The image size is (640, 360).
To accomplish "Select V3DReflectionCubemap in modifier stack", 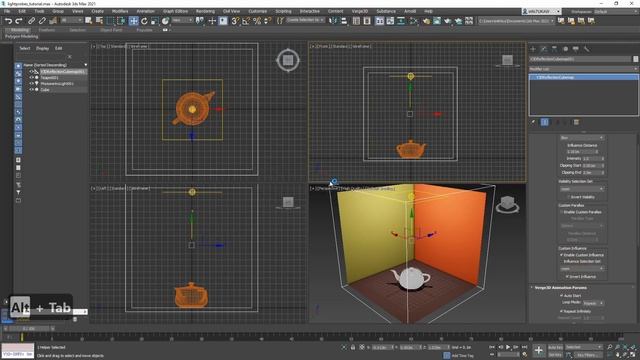I will click(x=583, y=77).
